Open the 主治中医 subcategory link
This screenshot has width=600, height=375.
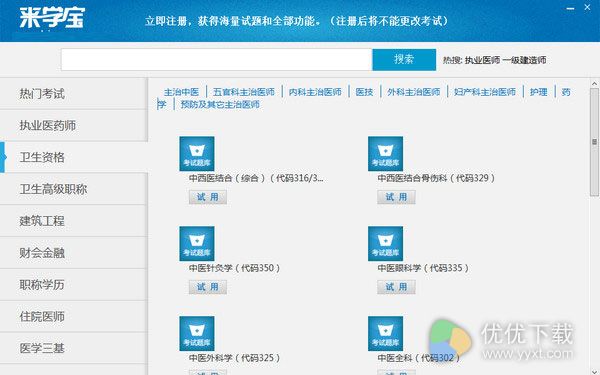[x=181, y=92]
